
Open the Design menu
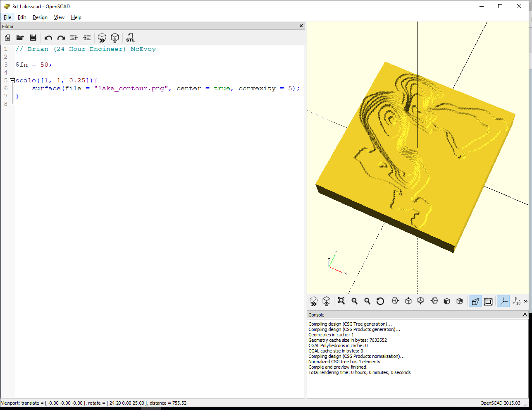pyautogui.click(x=40, y=17)
